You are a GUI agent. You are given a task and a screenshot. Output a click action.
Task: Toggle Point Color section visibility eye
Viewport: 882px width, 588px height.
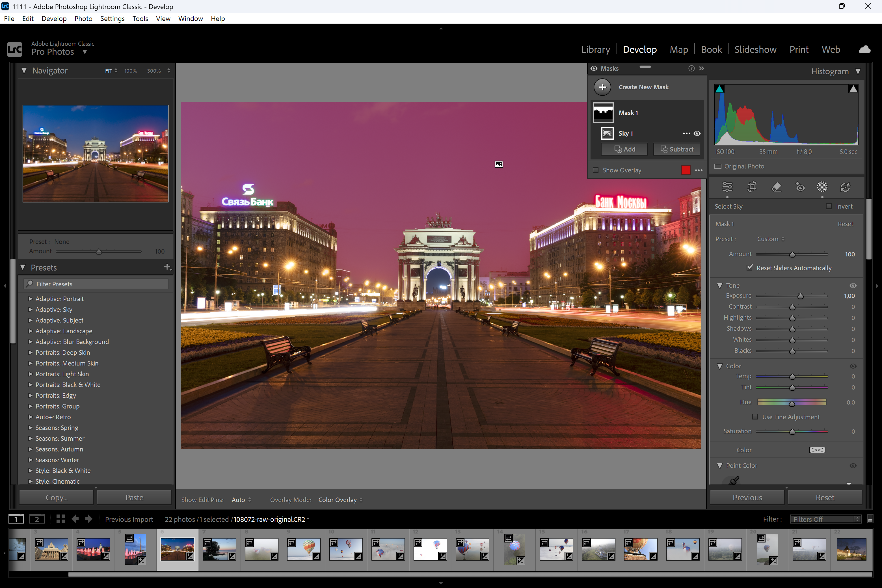click(x=853, y=466)
